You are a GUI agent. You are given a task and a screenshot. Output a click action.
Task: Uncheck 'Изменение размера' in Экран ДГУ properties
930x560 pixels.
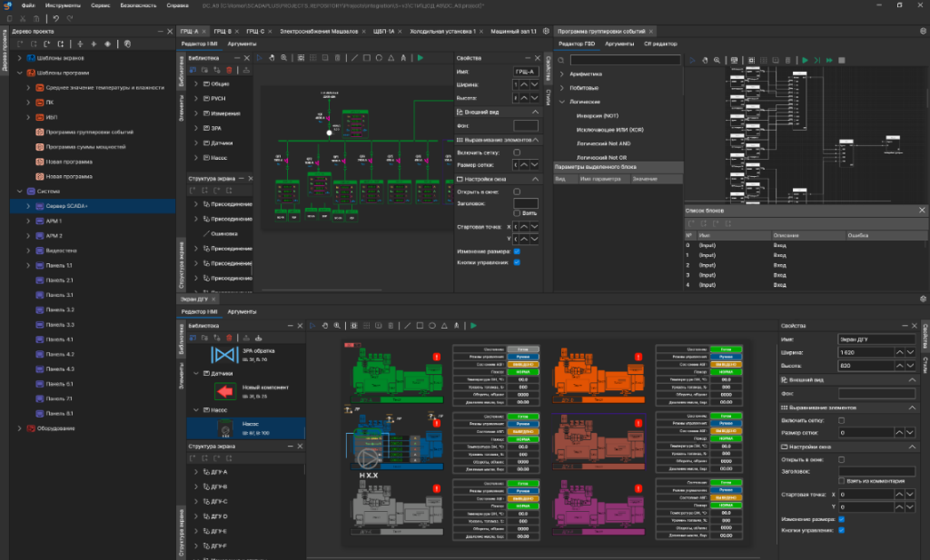[x=842, y=519]
